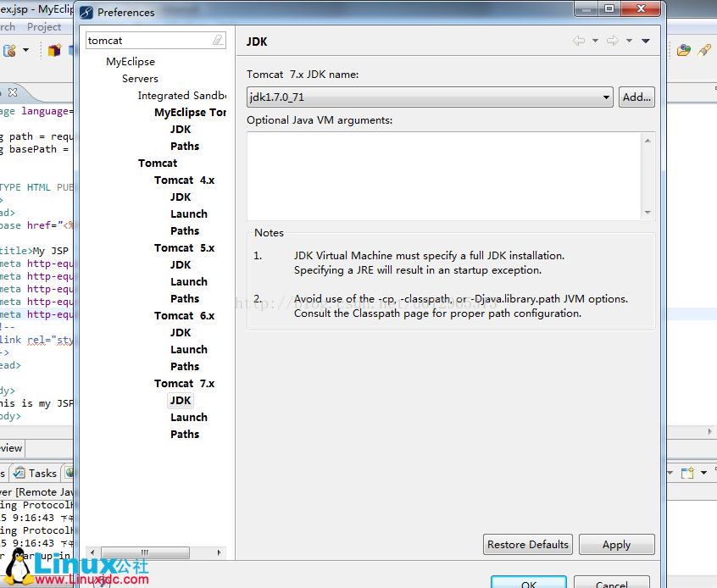Open the forward history dropdown arrow
Screen dimensions: 717x588
(x=629, y=41)
